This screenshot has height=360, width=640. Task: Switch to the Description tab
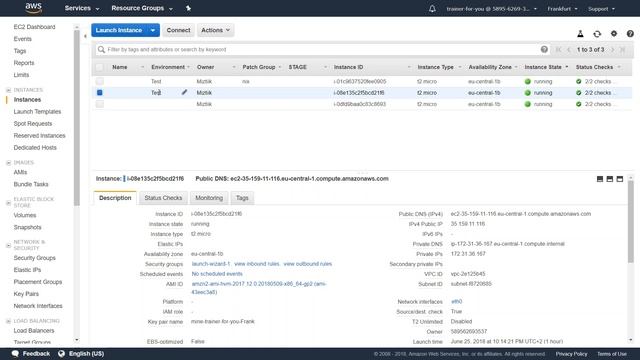(115, 198)
